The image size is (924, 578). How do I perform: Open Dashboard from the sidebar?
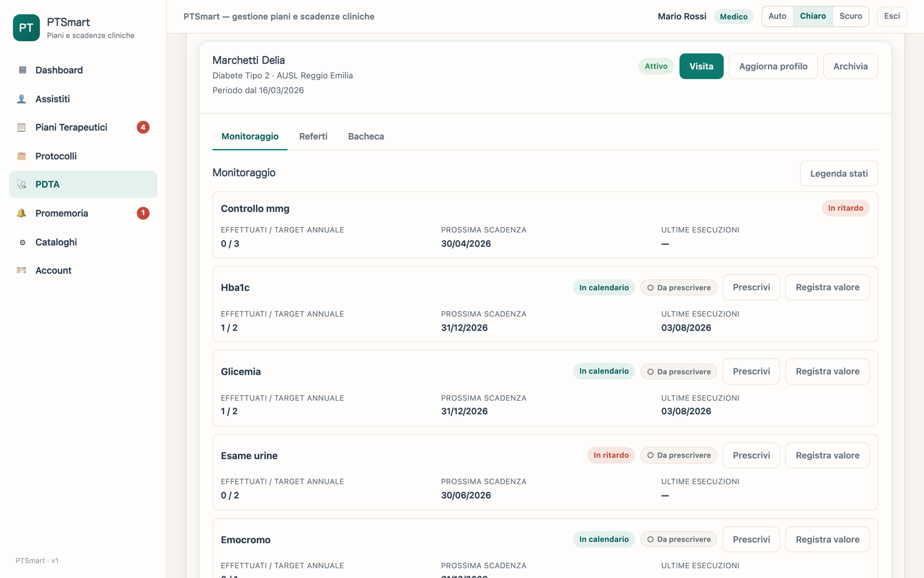click(83, 70)
